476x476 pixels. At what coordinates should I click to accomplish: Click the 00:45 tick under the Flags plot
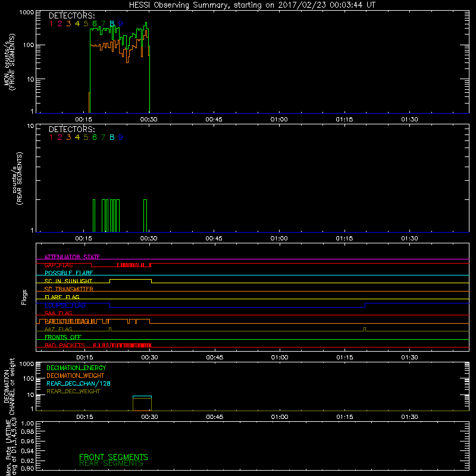pos(215,358)
